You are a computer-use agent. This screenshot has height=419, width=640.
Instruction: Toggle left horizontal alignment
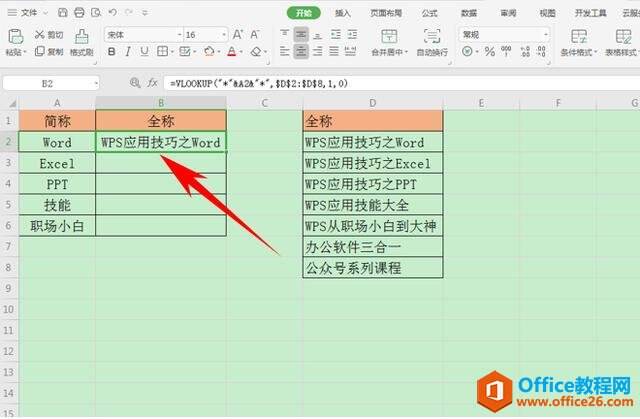click(x=285, y=51)
